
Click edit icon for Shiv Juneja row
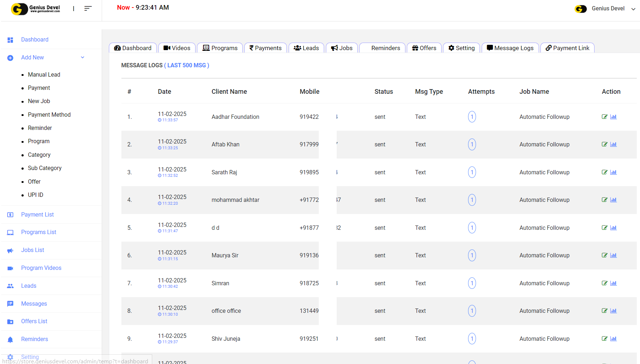click(x=605, y=339)
